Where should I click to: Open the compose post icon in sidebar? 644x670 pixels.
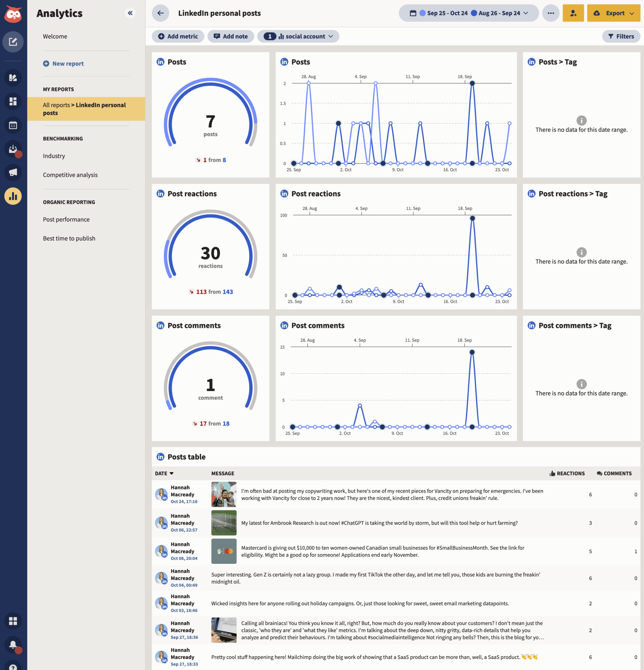click(13, 42)
